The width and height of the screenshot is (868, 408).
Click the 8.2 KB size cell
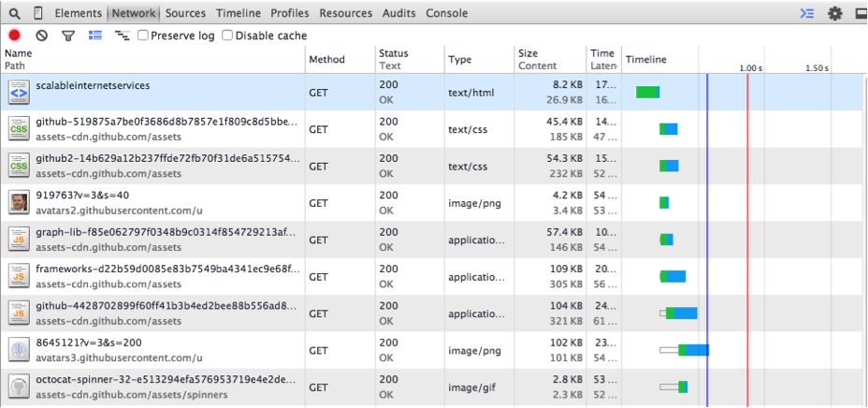tap(568, 86)
